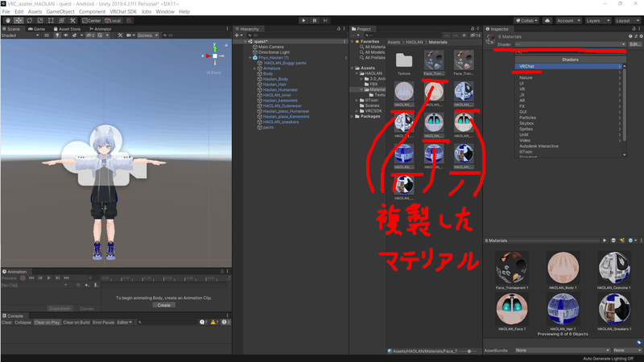Open the Gizmos dropdown
Screen dimensions: 644x362
(147, 35)
